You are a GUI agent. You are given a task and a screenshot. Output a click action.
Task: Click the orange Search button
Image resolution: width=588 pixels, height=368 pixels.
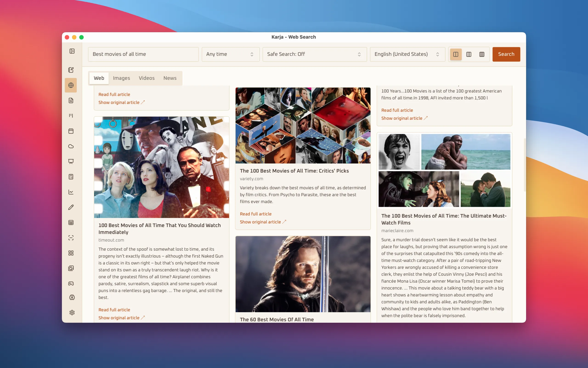[506, 54]
